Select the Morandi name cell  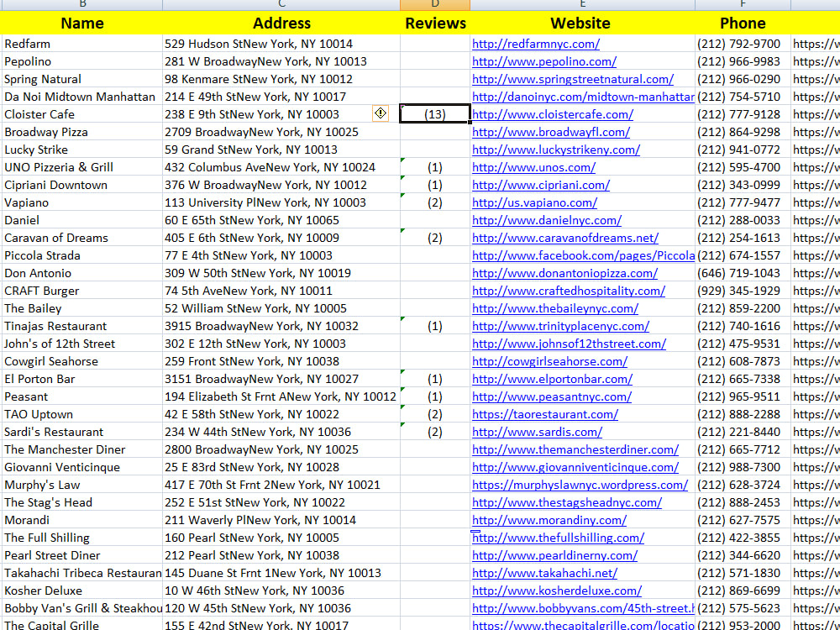click(x=82, y=520)
